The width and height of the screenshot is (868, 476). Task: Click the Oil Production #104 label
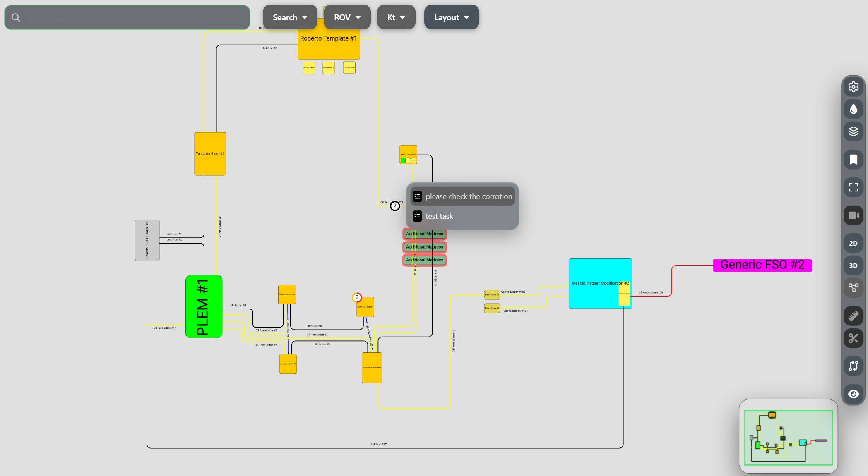click(x=515, y=311)
